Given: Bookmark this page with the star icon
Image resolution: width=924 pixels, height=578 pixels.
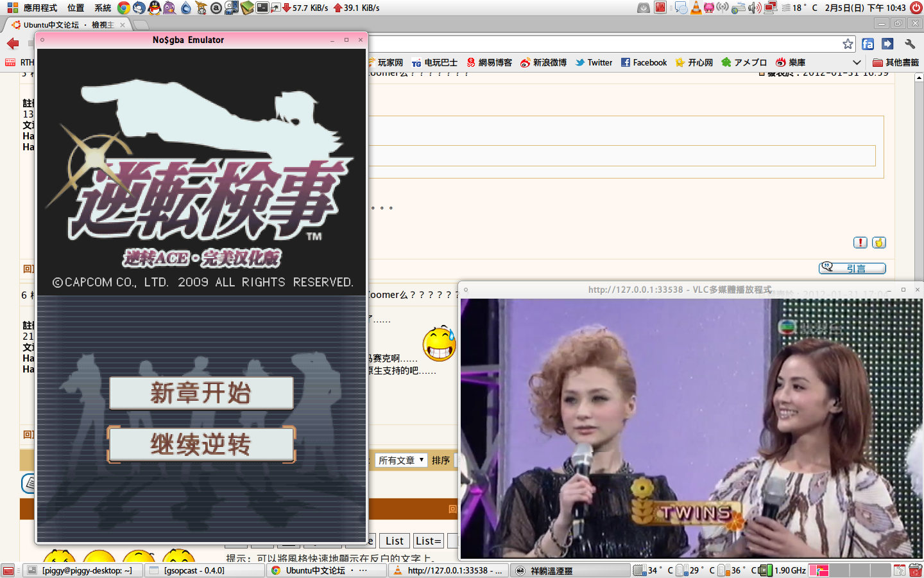Looking at the screenshot, I should tap(848, 44).
